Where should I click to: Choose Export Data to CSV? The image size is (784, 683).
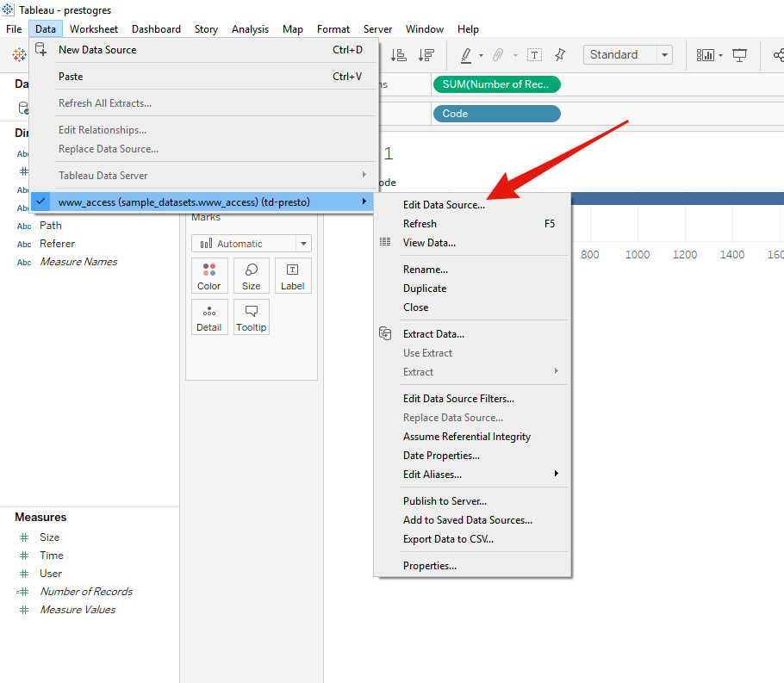pyautogui.click(x=448, y=538)
